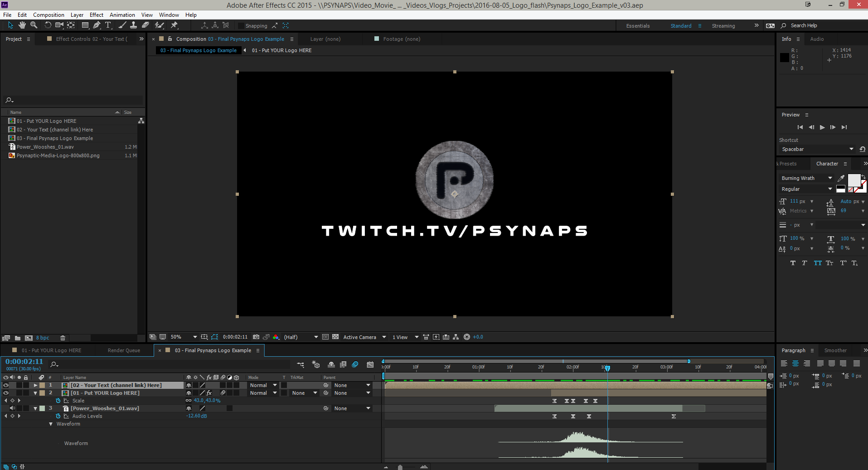
Task: Switch to the Smoother panel tab
Action: point(835,350)
